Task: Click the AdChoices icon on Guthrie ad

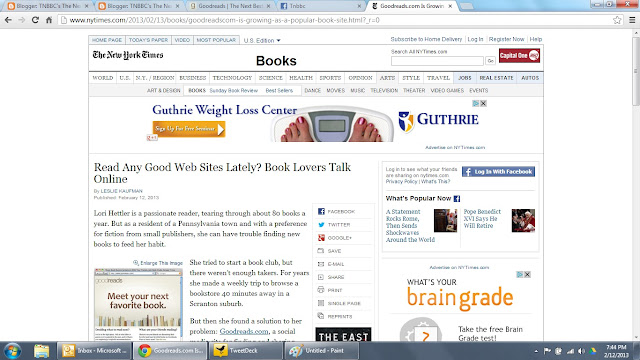Action: click(476, 103)
